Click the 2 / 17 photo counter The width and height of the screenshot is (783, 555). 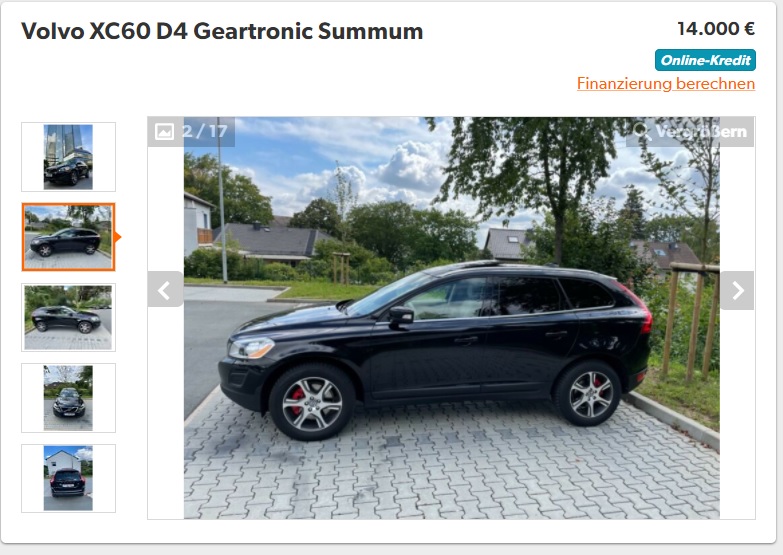[205, 131]
